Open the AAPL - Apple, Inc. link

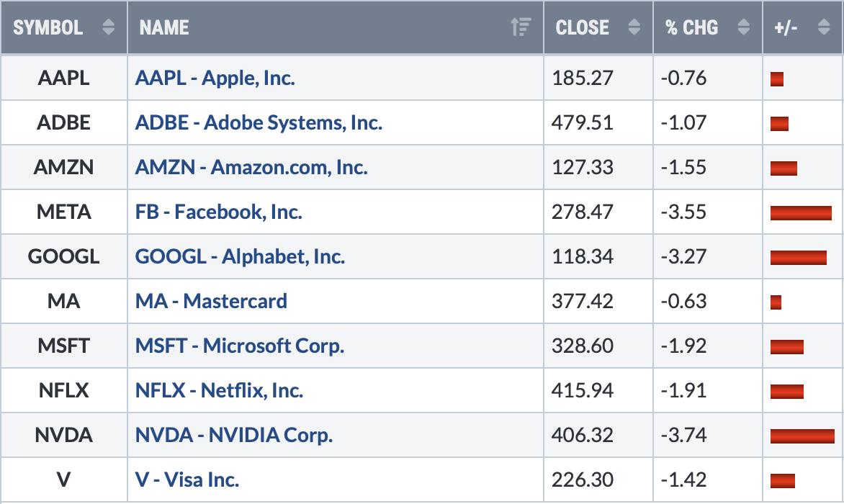(x=215, y=78)
